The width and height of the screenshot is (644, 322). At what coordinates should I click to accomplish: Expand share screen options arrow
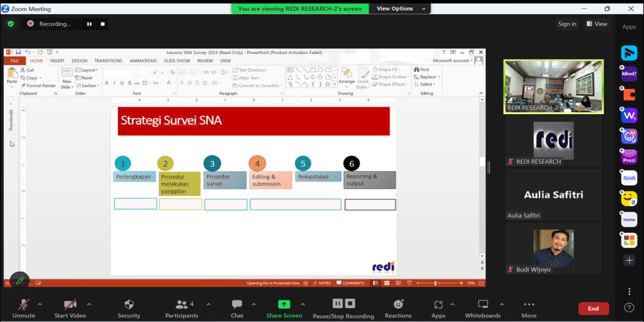coord(303,305)
